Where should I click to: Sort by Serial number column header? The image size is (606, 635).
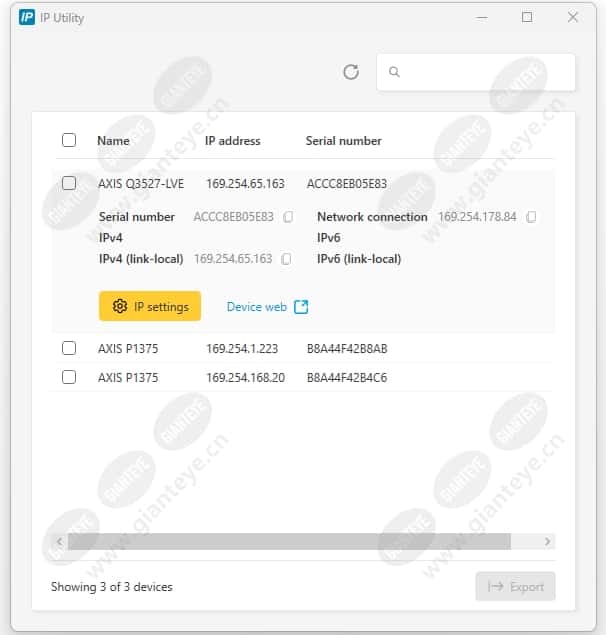tap(344, 141)
